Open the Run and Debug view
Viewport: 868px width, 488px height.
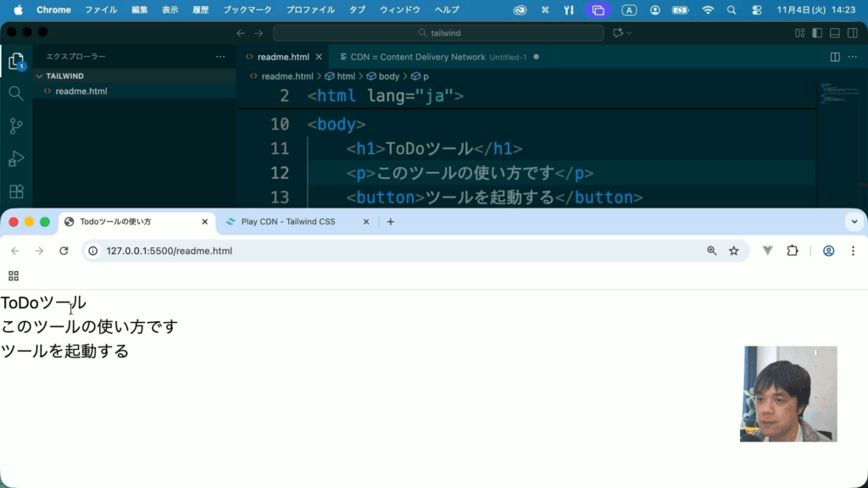click(x=16, y=159)
